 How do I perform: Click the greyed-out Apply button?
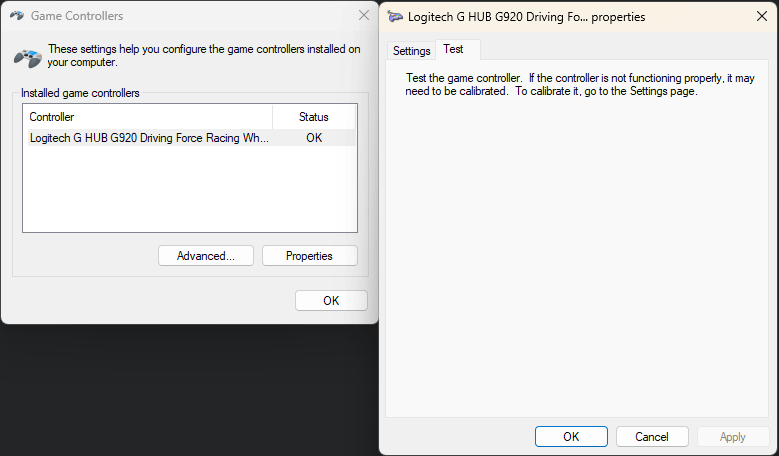point(733,437)
